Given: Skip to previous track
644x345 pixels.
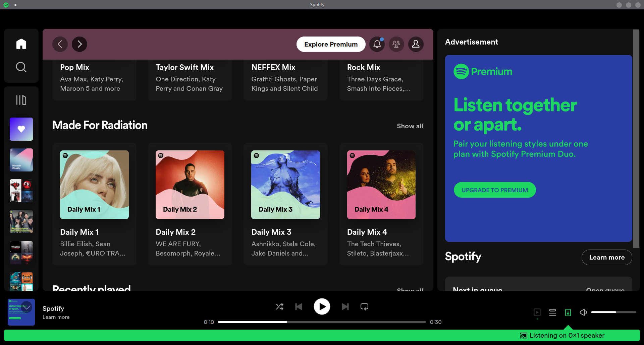Looking at the screenshot, I should (299, 307).
